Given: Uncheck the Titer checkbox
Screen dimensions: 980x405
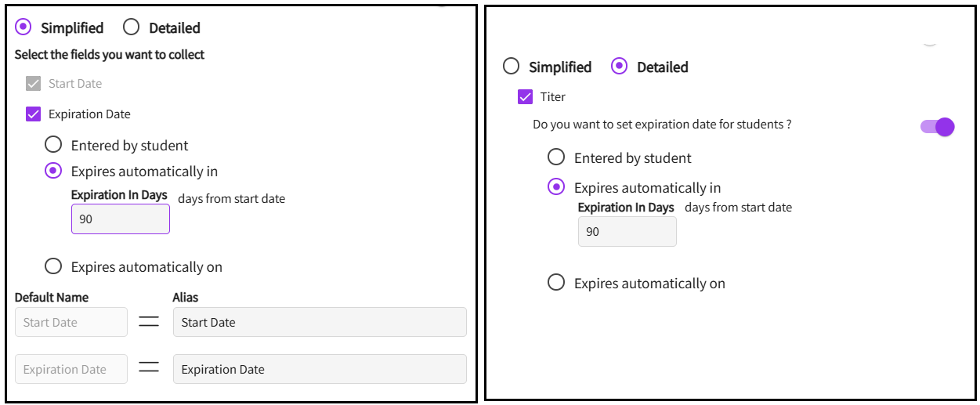Looking at the screenshot, I should (525, 97).
